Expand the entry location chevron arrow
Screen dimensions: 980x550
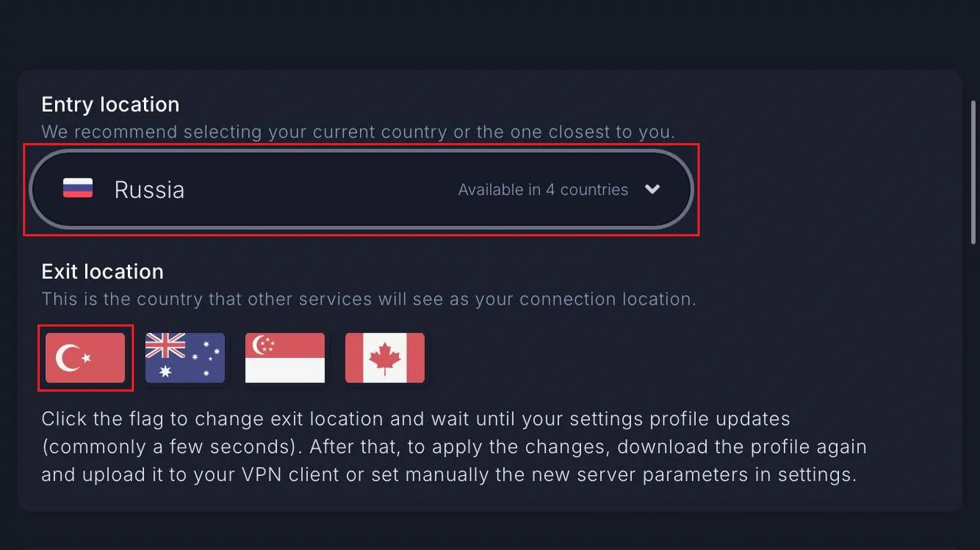(x=652, y=189)
